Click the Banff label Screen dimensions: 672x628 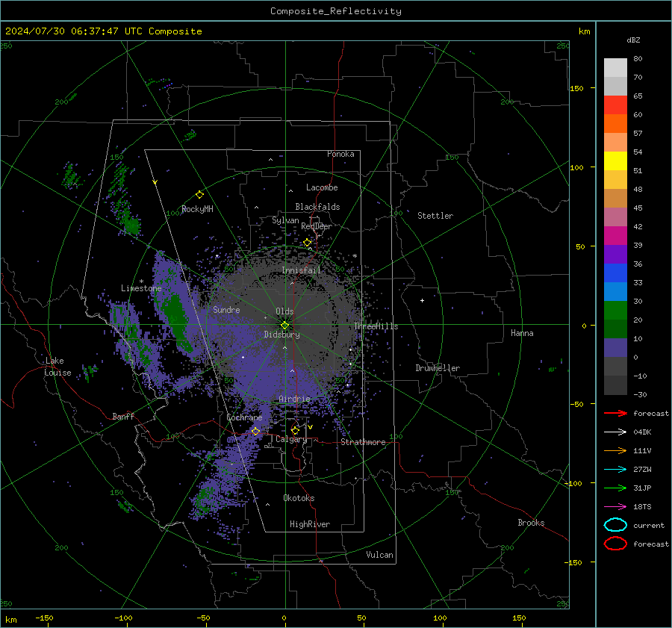point(123,416)
